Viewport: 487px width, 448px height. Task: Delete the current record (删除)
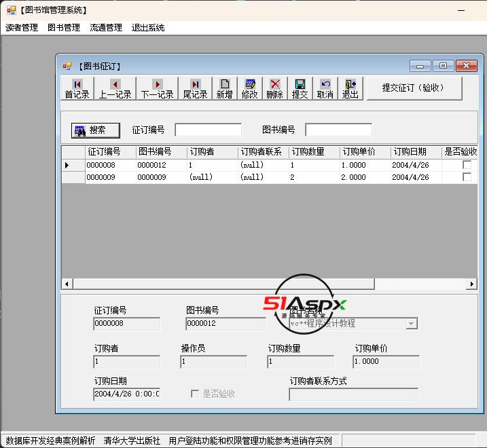(275, 89)
